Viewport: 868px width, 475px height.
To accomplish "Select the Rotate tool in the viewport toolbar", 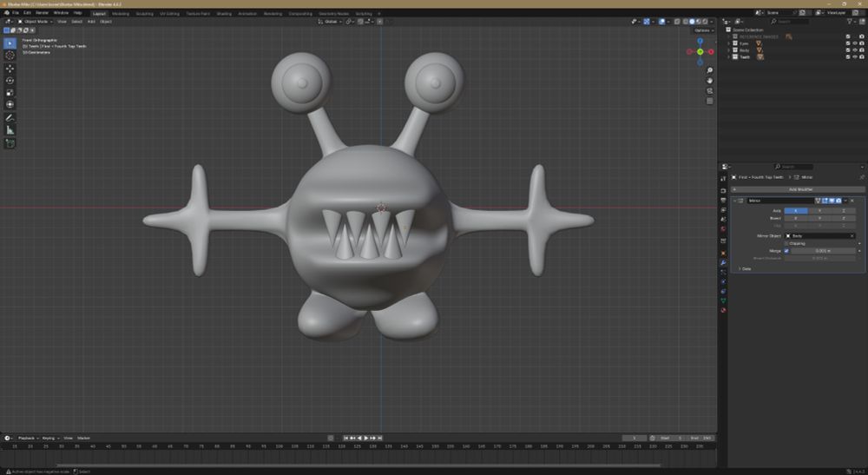I will pyautogui.click(x=10, y=80).
